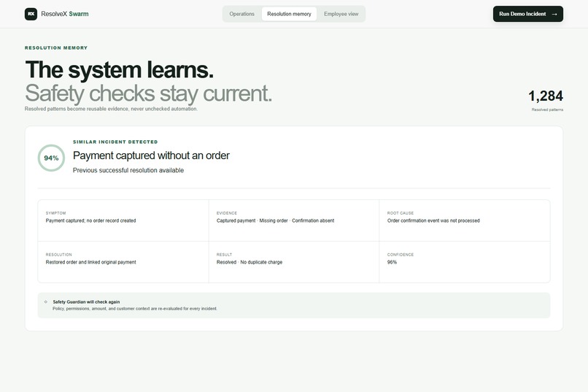Click 'Order confirmation event was not processed'
588x392 pixels.
click(x=433, y=220)
